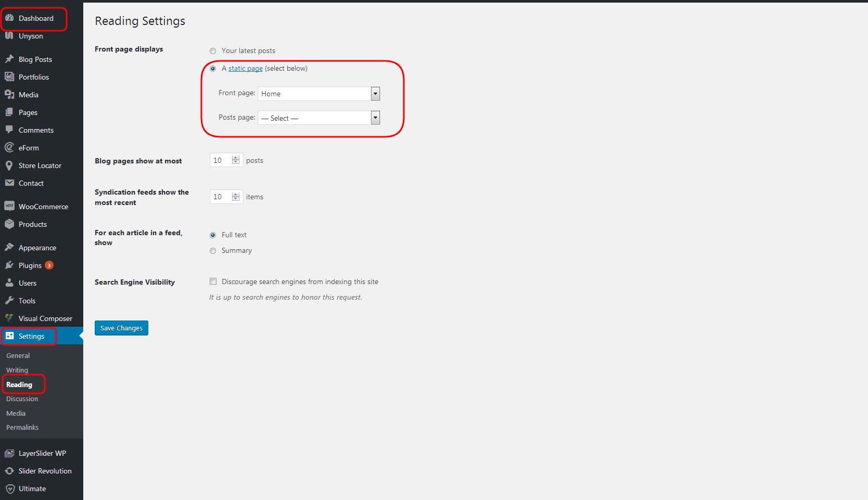Expand the Posts page Select dropdown
The width and height of the screenshot is (868, 500).
coord(375,118)
